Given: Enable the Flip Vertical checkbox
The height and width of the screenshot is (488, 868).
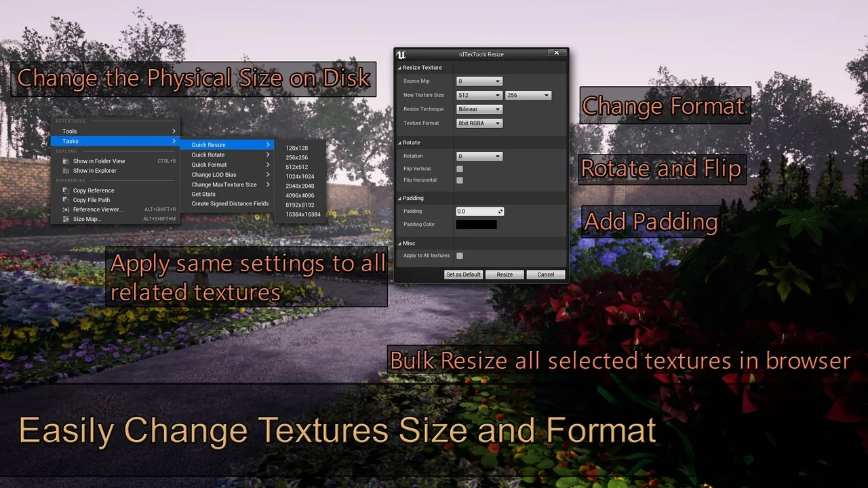Looking at the screenshot, I should pos(460,169).
